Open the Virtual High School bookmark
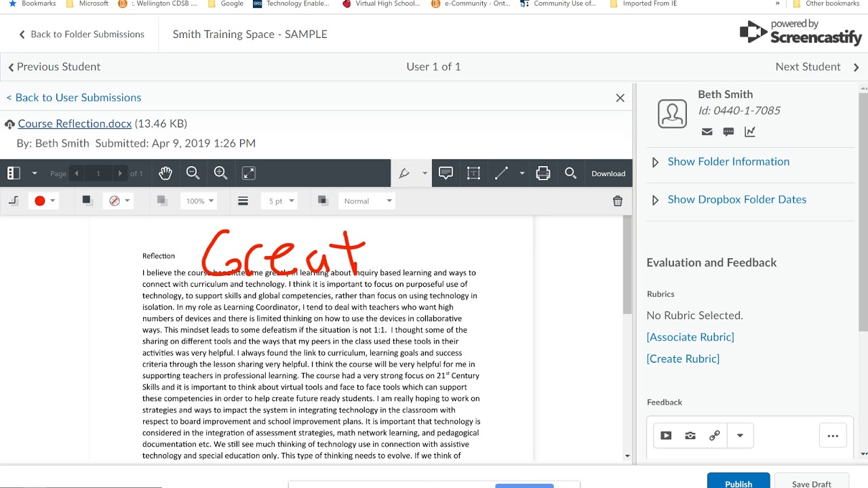The image size is (868, 488). click(381, 3)
